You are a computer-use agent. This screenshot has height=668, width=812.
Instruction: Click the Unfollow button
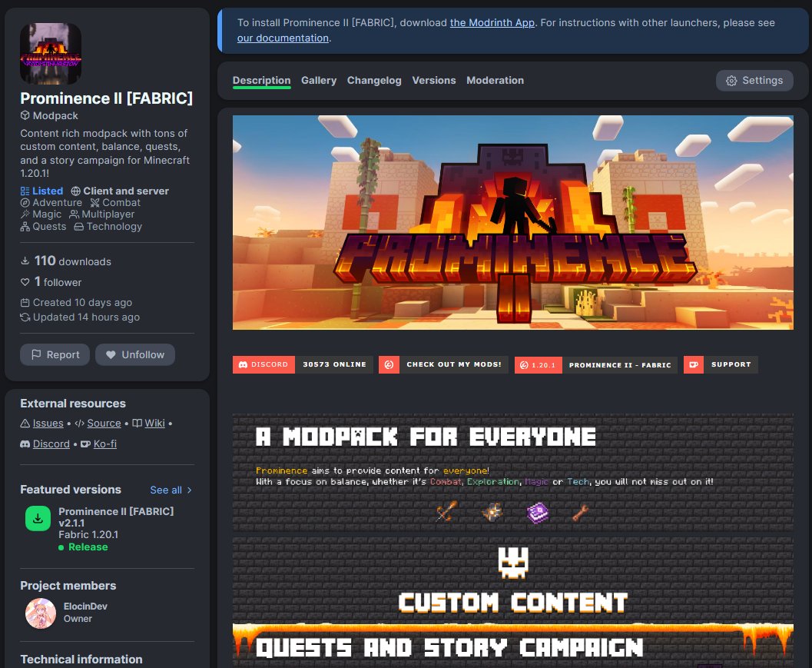pyautogui.click(x=135, y=354)
